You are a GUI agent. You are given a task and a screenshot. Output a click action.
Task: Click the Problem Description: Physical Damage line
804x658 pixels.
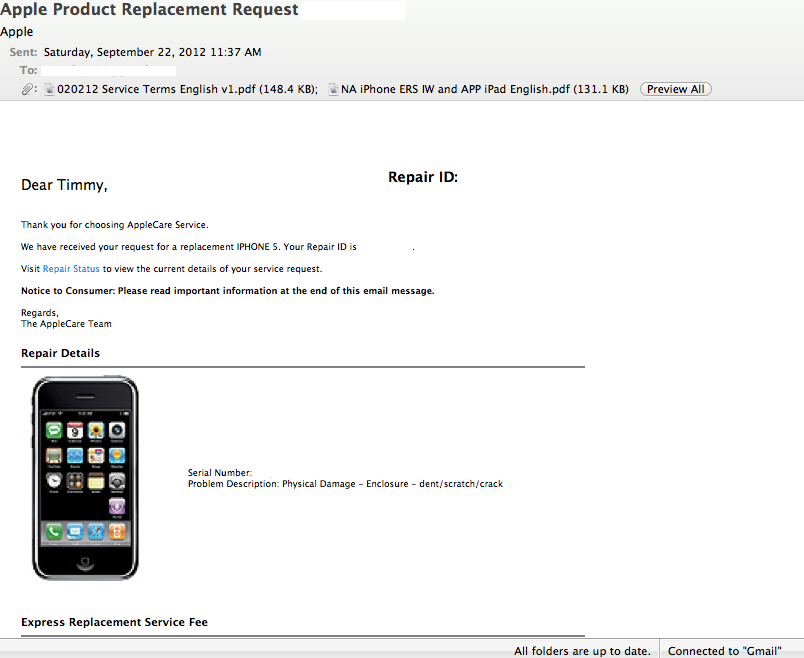[345, 484]
